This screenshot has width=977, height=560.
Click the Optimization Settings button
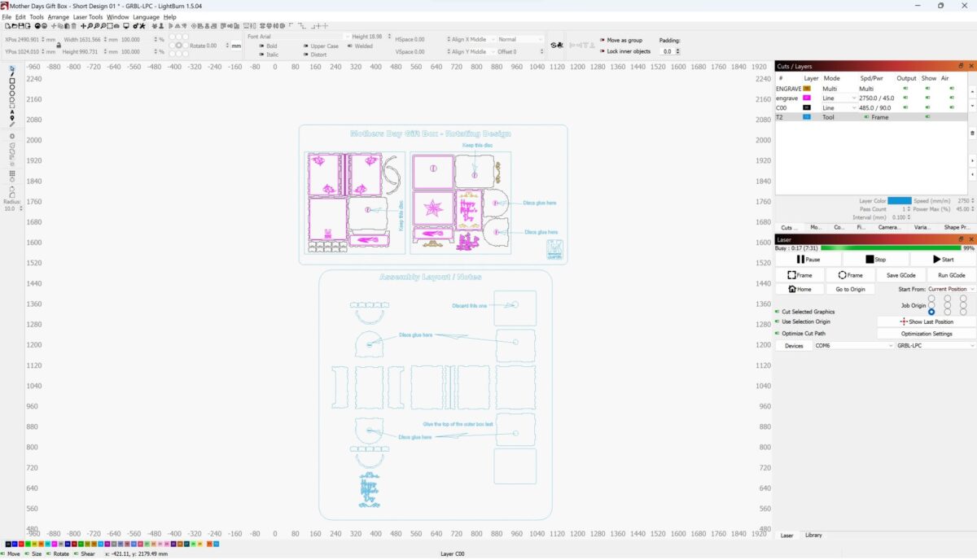tap(927, 334)
